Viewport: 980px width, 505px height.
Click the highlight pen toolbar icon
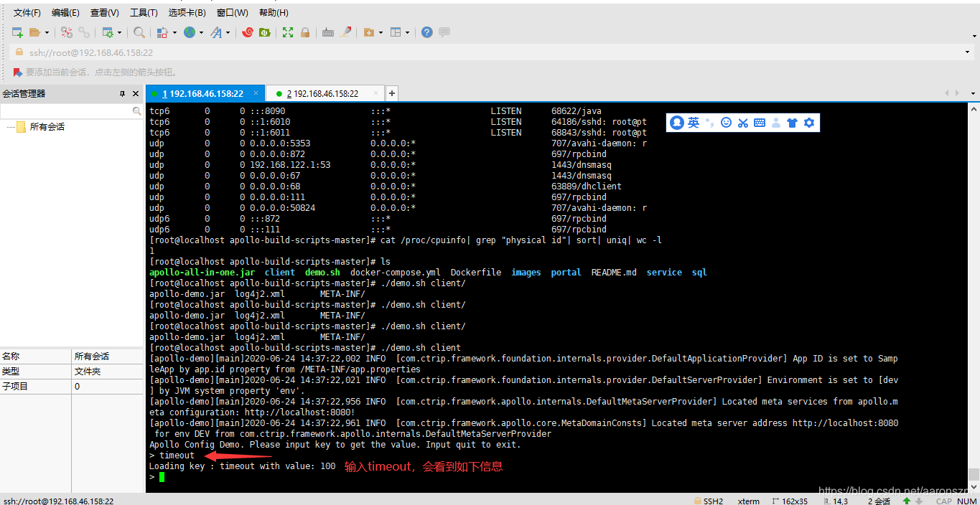[346, 32]
